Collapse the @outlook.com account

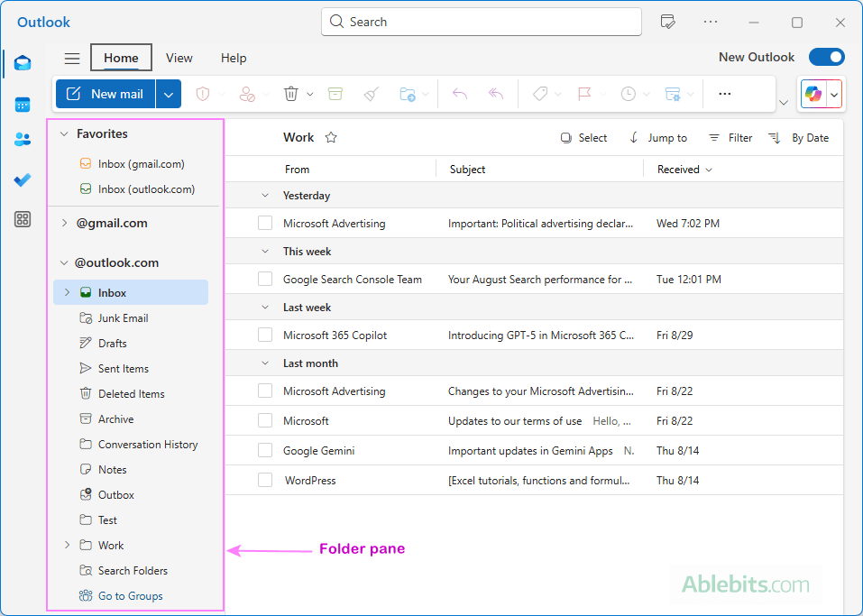[x=64, y=263]
